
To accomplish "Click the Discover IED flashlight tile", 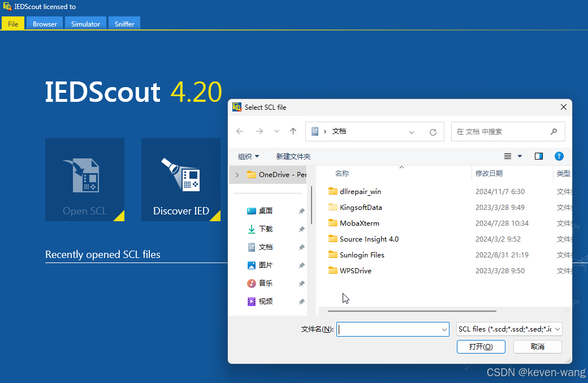I will pos(181,179).
